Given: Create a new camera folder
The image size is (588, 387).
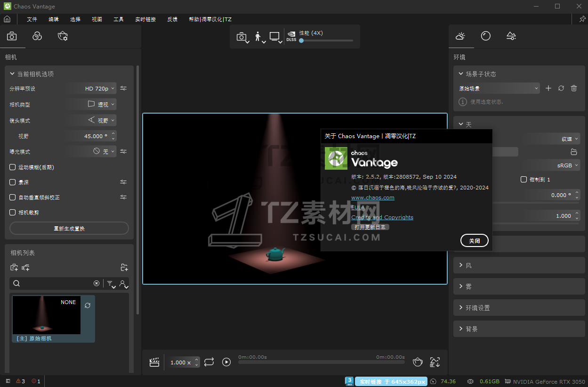Looking at the screenshot, I should [124, 268].
